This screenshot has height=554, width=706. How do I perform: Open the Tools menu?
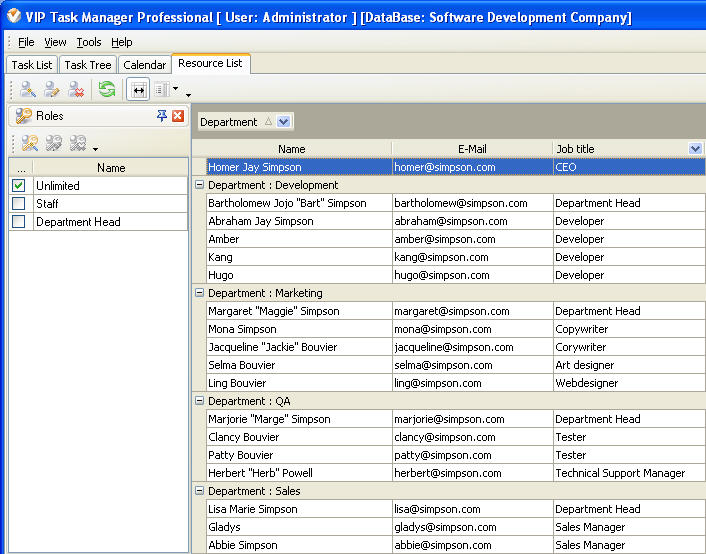[89, 42]
